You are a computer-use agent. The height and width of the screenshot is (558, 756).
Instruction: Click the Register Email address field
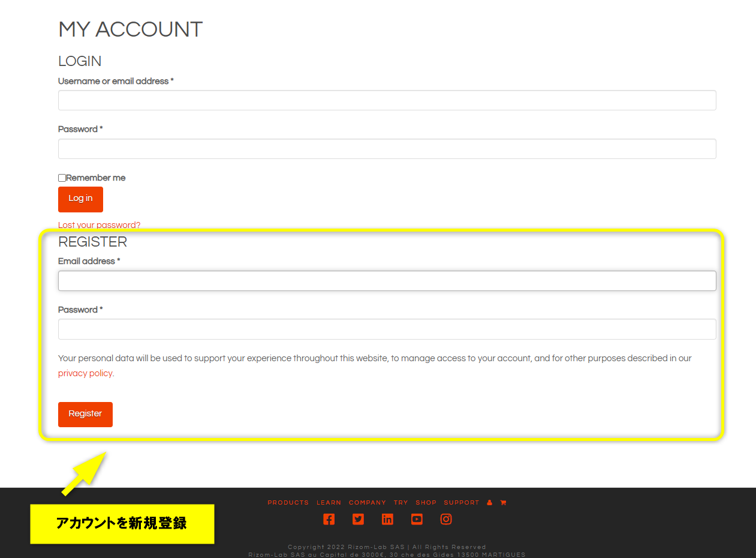pyautogui.click(x=387, y=281)
